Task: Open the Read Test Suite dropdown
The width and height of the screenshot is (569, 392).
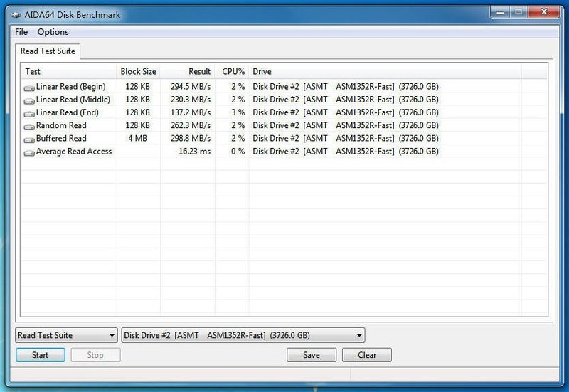Action: click(66, 335)
